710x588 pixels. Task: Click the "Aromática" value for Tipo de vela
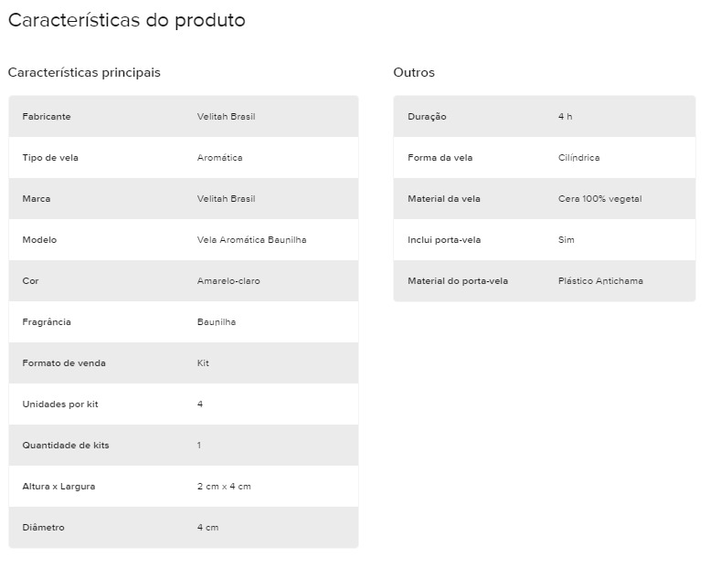[x=220, y=158]
